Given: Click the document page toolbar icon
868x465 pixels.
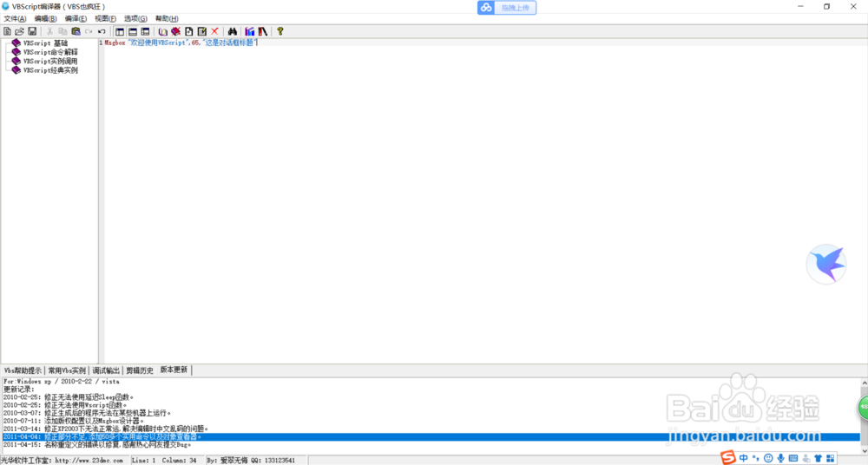Looking at the screenshot, I should 188,31.
